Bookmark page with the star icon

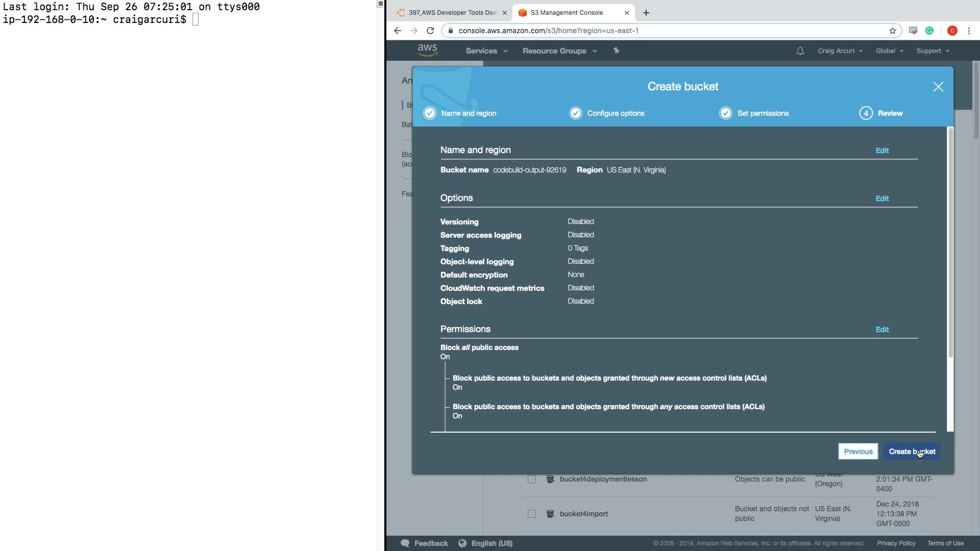coord(893,31)
